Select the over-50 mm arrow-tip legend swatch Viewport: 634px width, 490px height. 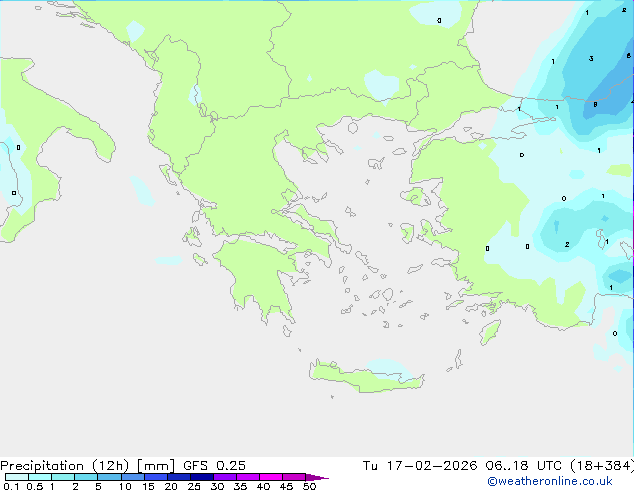316,477
